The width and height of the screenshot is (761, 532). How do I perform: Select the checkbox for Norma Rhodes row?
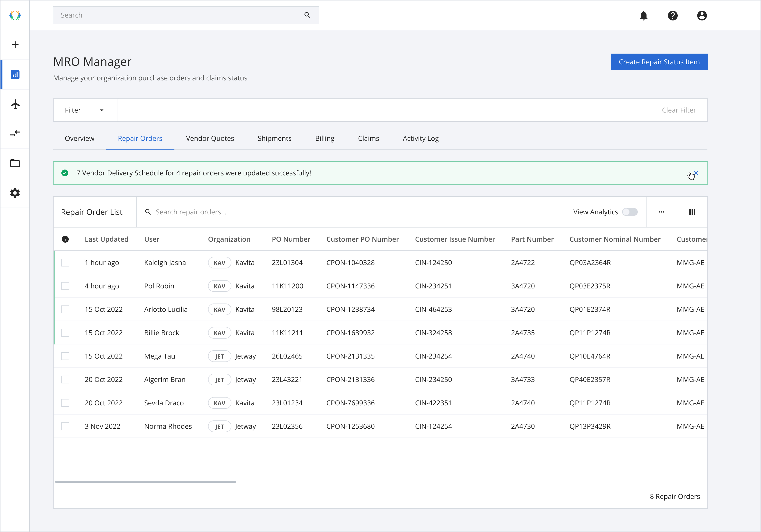pos(65,426)
